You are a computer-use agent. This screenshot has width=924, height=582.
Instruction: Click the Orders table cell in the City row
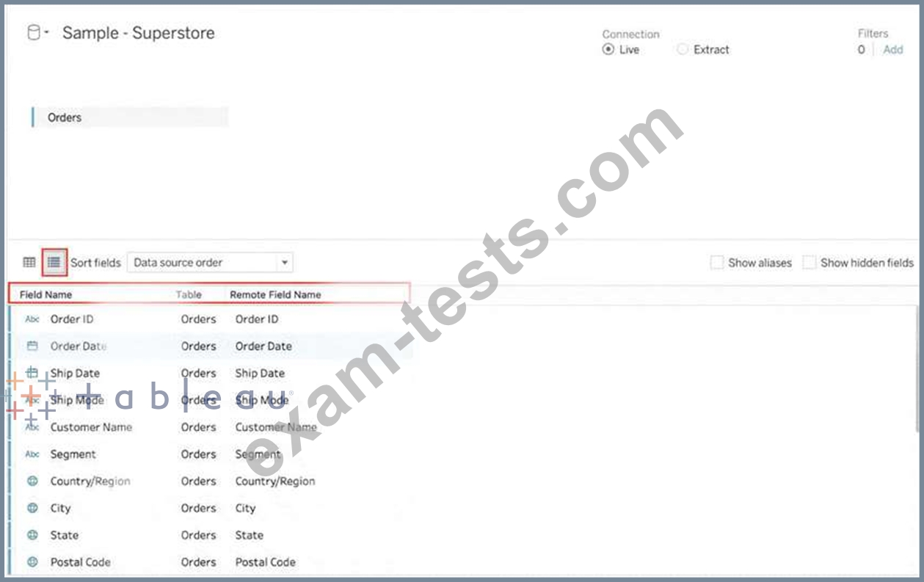click(x=199, y=508)
